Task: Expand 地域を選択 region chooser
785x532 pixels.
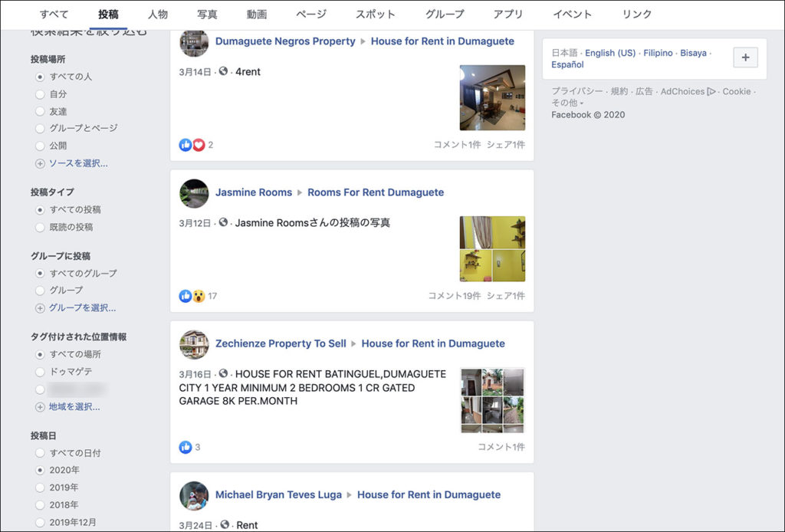Action: [67, 407]
